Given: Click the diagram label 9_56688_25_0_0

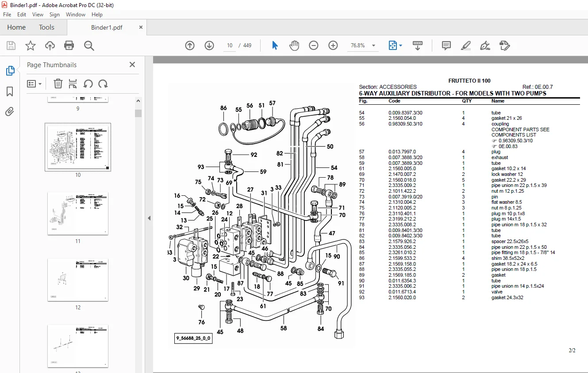Looking at the screenshot, I should (x=193, y=339).
